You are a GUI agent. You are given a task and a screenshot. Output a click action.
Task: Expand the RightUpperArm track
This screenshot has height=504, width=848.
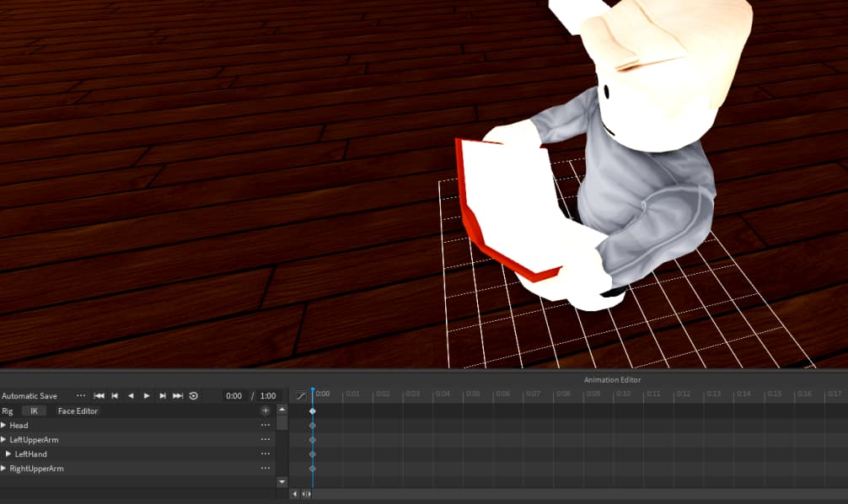5,468
